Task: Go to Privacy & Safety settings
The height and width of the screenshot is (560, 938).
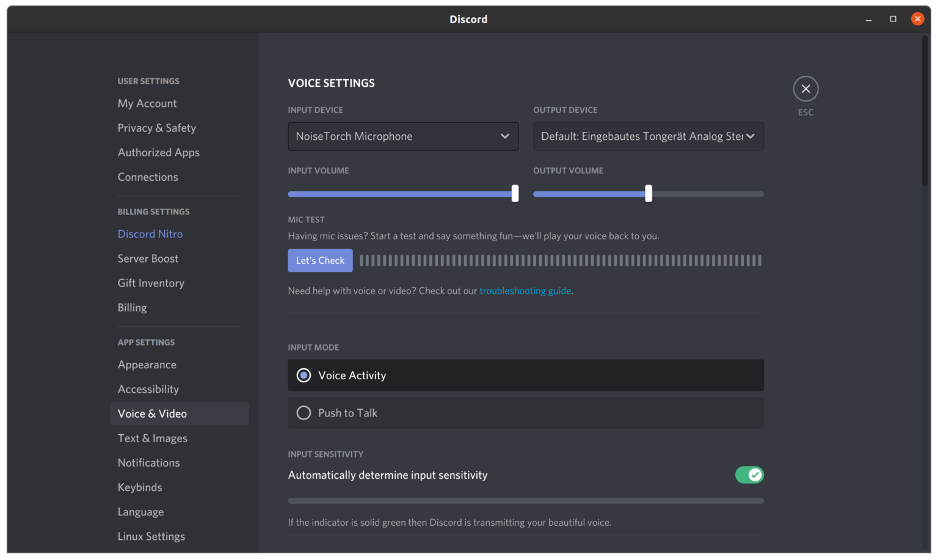Action: pos(157,128)
